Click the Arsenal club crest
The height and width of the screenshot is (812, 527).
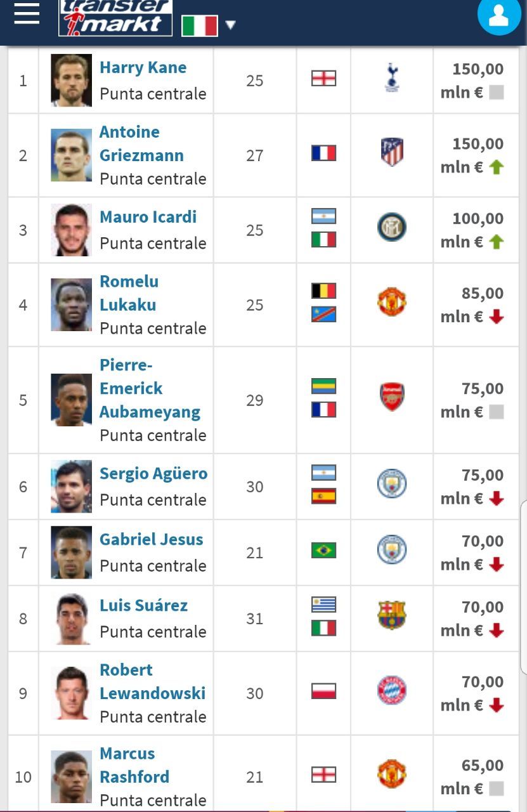pos(392,398)
